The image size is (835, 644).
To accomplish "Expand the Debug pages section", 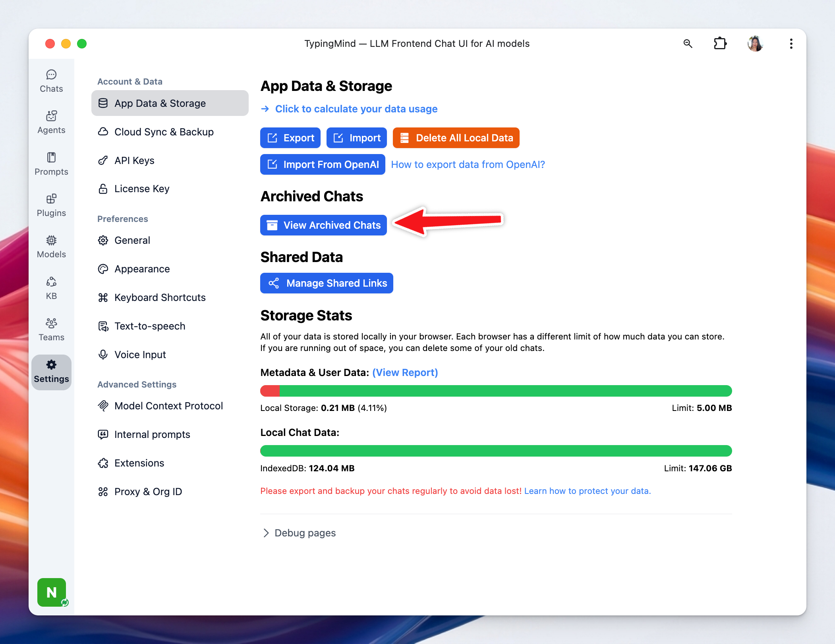I will pos(299,533).
